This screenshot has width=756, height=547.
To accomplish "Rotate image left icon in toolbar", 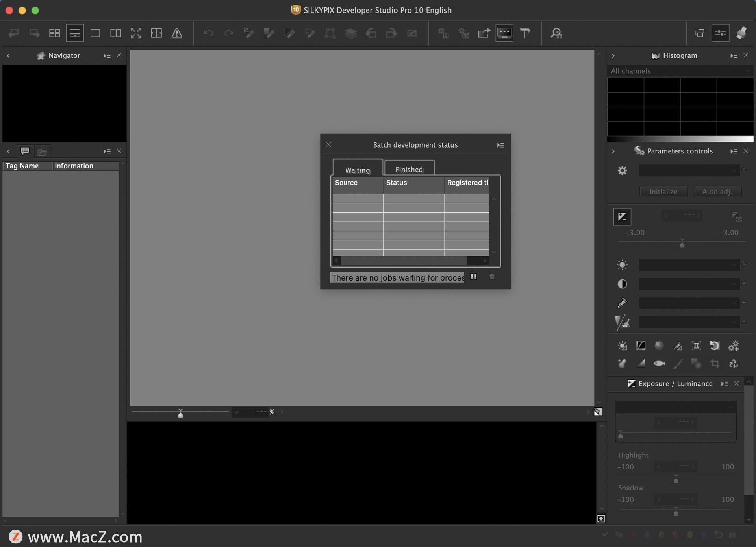I will tap(371, 33).
